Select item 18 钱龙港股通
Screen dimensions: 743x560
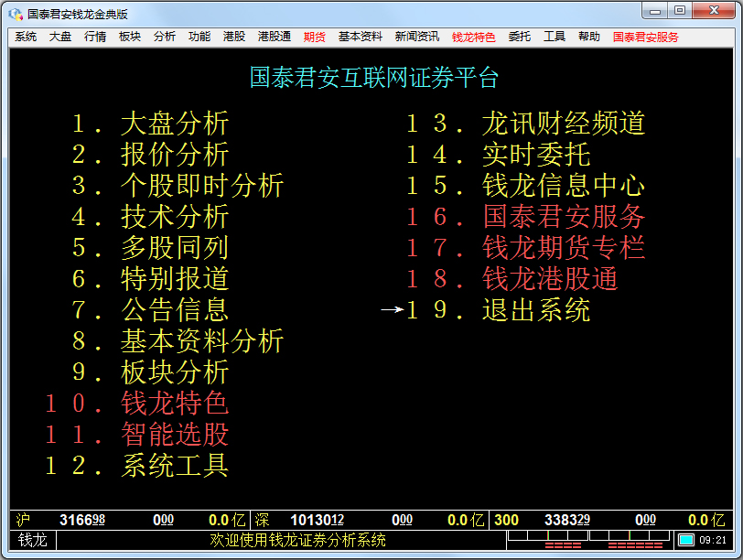pos(512,278)
